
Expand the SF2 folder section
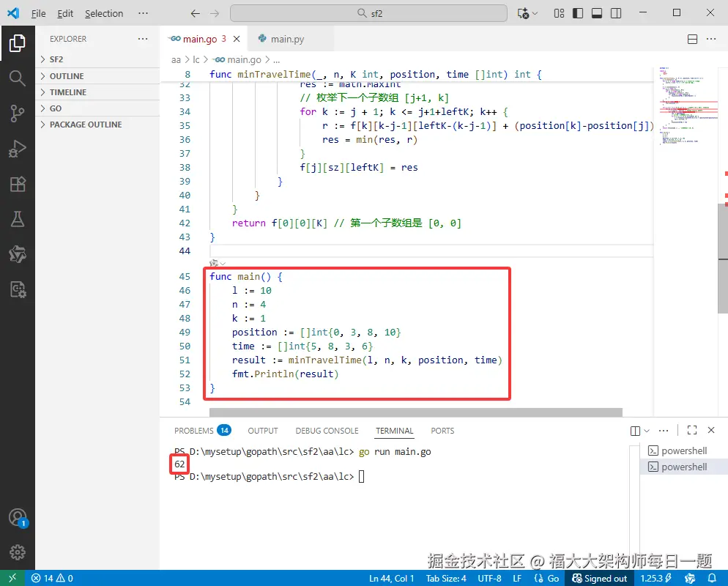[x=97, y=59]
